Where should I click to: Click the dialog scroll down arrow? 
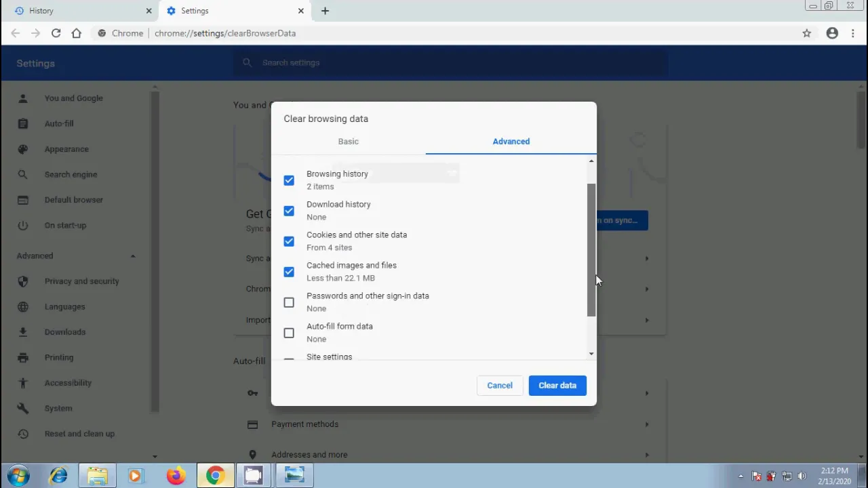coord(591,354)
